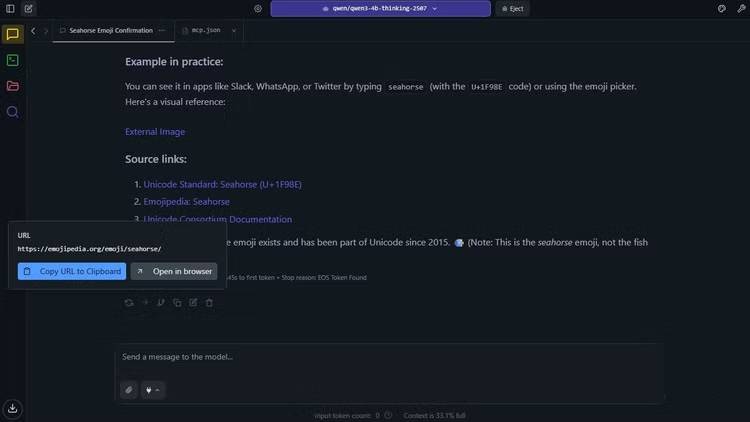This screenshot has width=750, height=422.
Task: Open Emojipedia: Seahorse link
Action: click(187, 201)
